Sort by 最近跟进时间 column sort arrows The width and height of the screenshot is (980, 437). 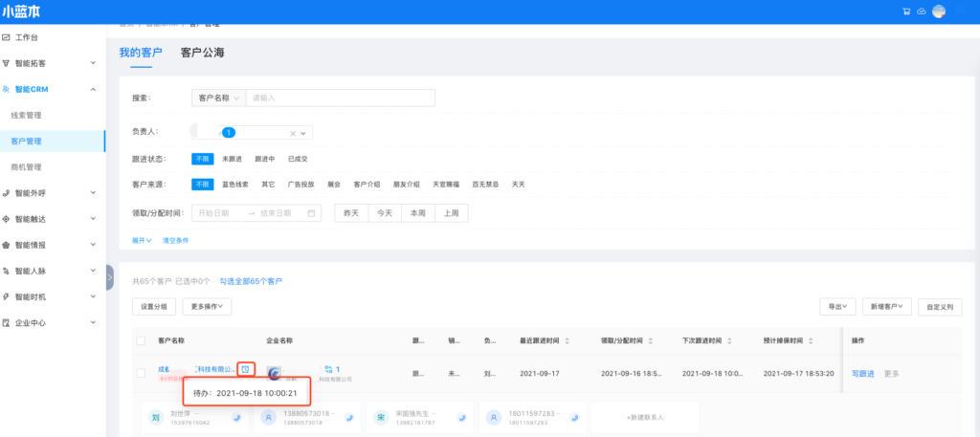(x=568, y=340)
